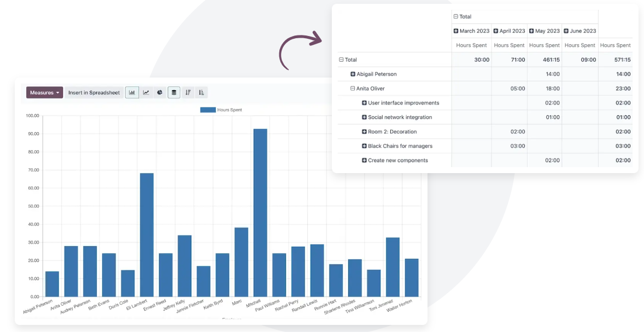Click the Mitchell bar in chart

coord(260,213)
